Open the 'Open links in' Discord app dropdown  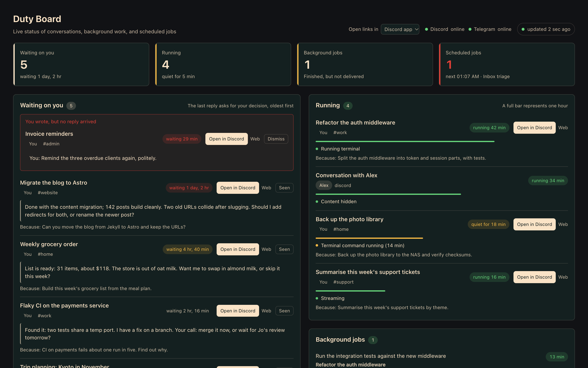[400, 29]
